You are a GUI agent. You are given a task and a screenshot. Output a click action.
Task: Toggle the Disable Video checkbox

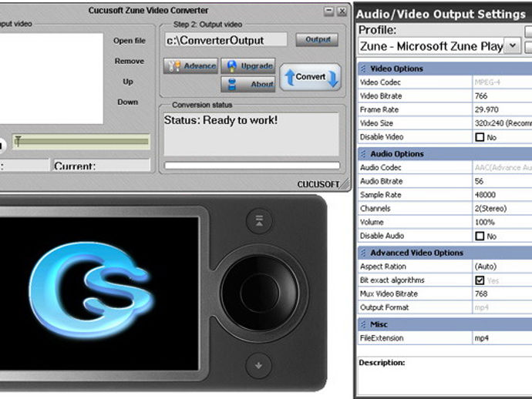pos(480,137)
